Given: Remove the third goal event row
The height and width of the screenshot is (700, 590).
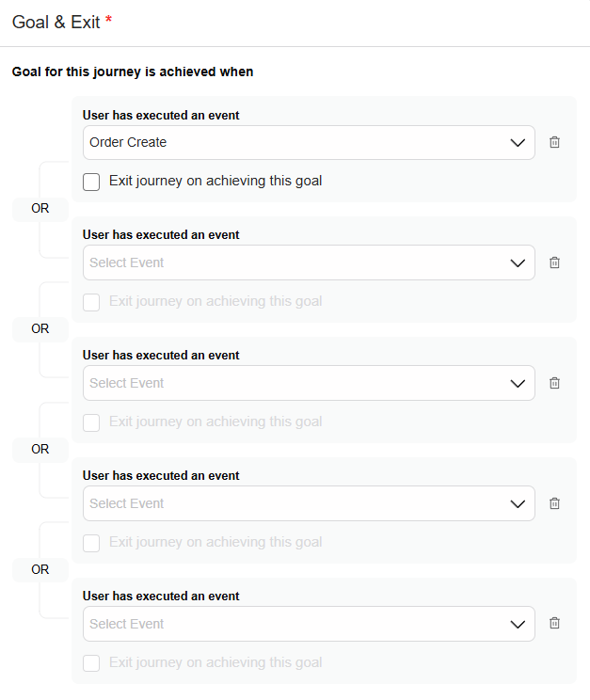Looking at the screenshot, I should [x=554, y=383].
